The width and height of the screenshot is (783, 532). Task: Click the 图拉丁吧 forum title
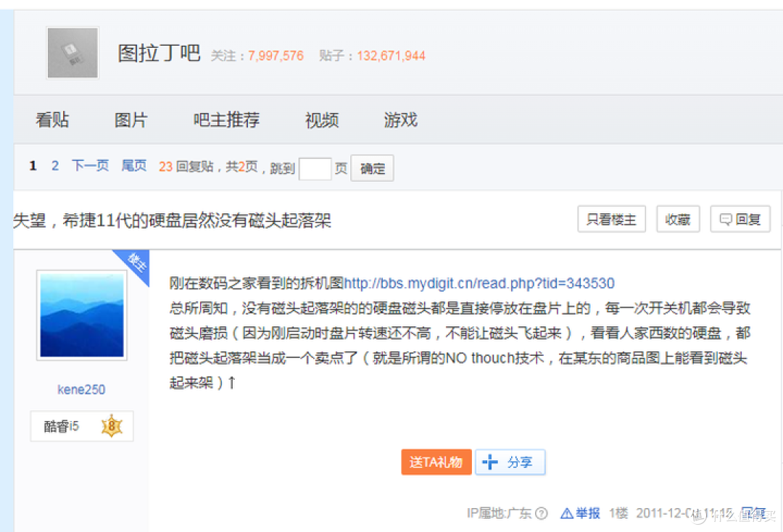159,54
